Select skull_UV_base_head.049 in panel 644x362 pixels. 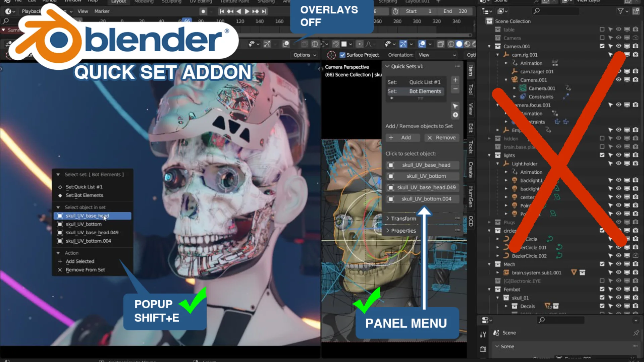pos(422,188)
